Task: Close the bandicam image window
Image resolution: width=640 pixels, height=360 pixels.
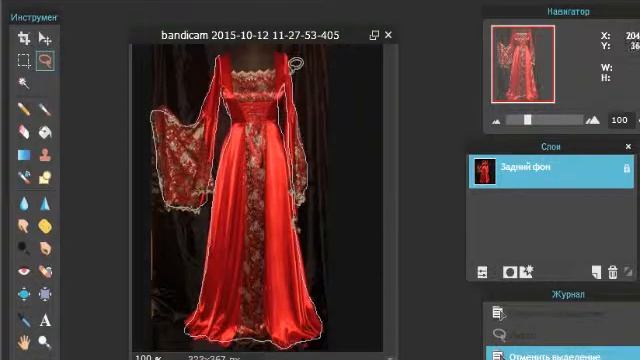Action: coord(388,35)
